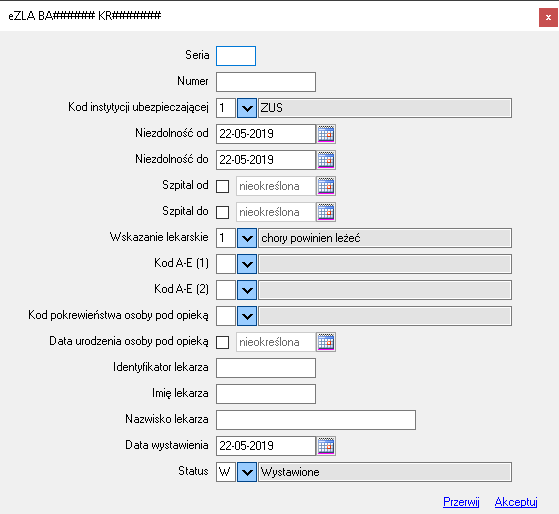Open calendar icon next to Szpital od
Image resolution: width=559 pixels, height=514 pixels.
click(326, 186)
